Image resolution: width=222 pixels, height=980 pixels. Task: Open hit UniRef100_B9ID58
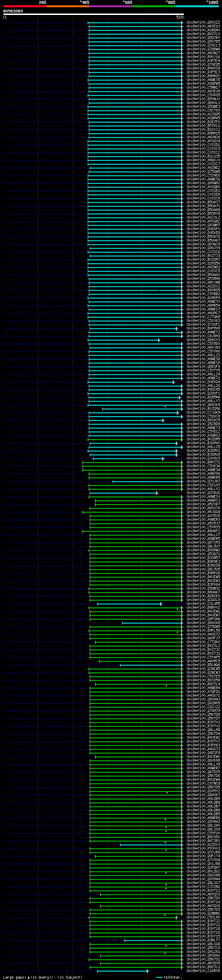(x=203, y=680)
